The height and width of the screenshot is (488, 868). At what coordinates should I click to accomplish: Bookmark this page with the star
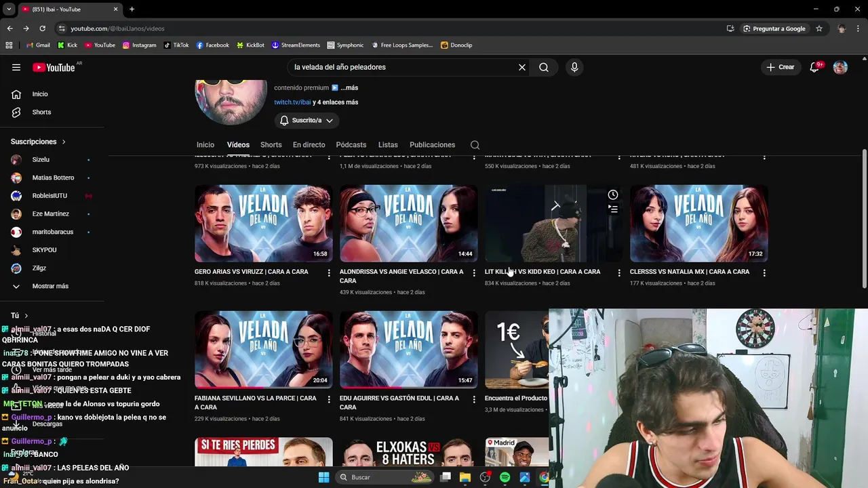click(x=819, y=28)
